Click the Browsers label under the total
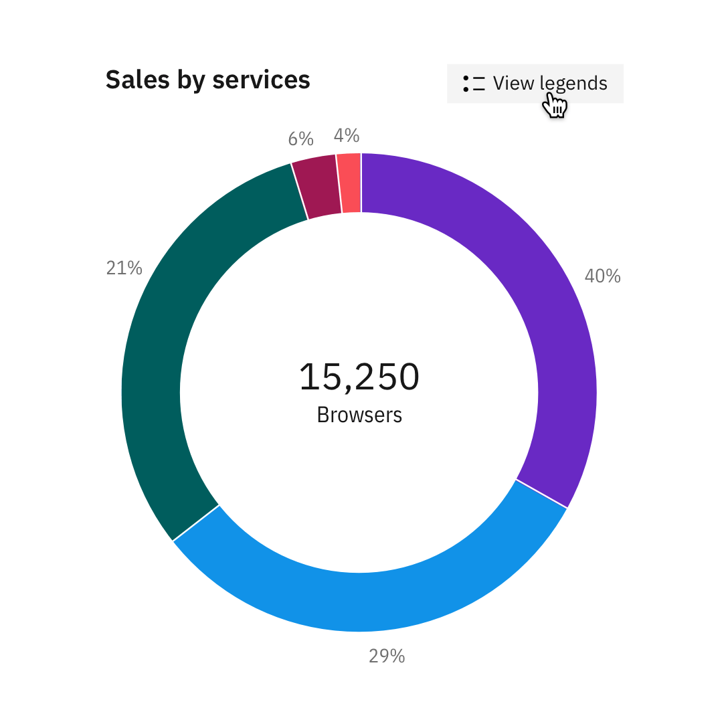The image size is (728, 728). [359, 415]
